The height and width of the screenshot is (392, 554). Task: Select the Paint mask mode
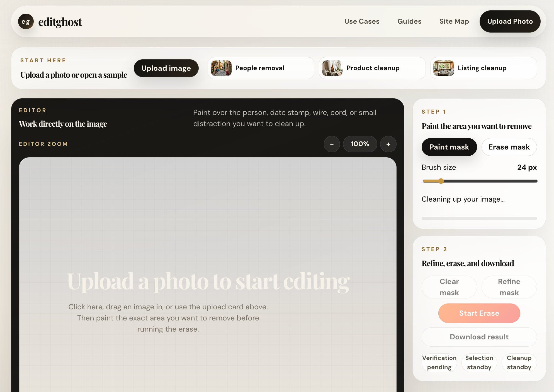tap(449, 147)
